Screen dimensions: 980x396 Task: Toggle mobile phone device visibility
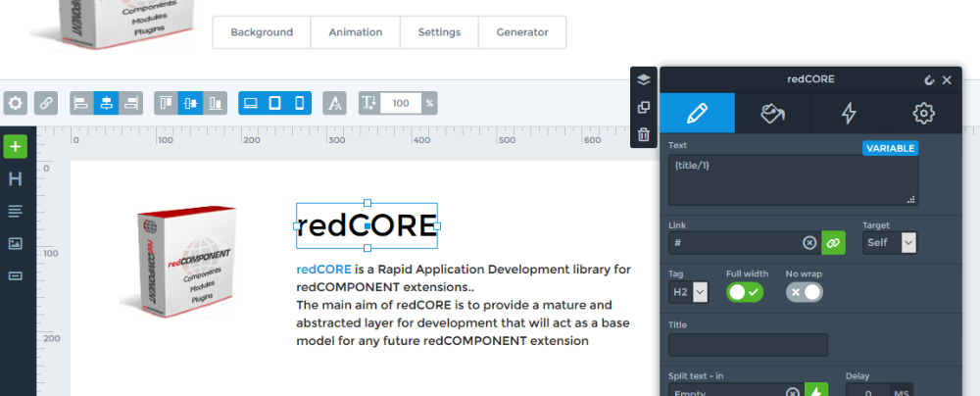(x=299, y=103)
